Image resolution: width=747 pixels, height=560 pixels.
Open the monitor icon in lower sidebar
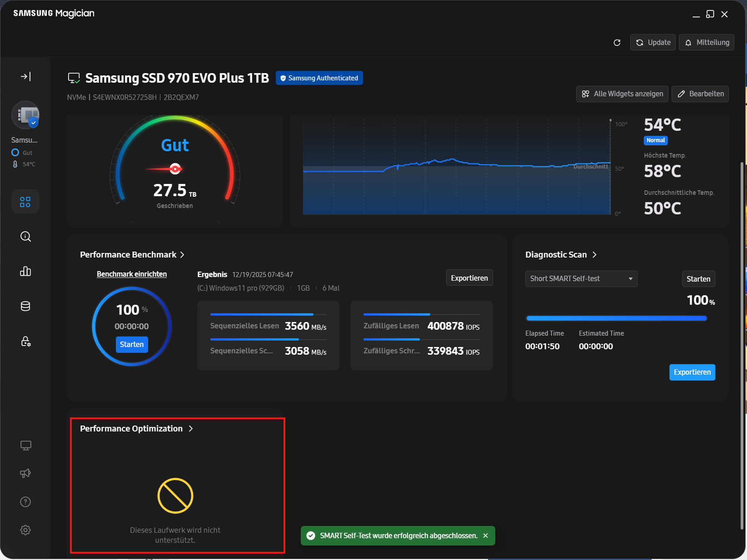click(x=25, y=446)
